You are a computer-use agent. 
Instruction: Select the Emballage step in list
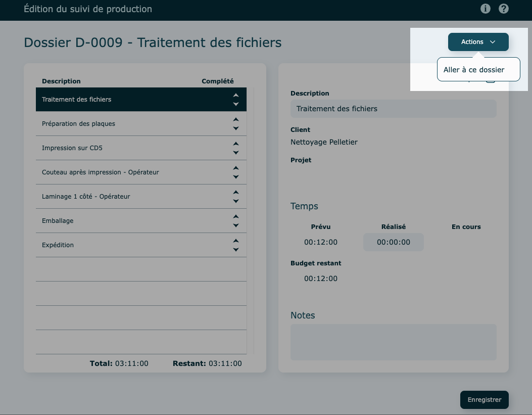pyautogui.click(x=126, y=221)
